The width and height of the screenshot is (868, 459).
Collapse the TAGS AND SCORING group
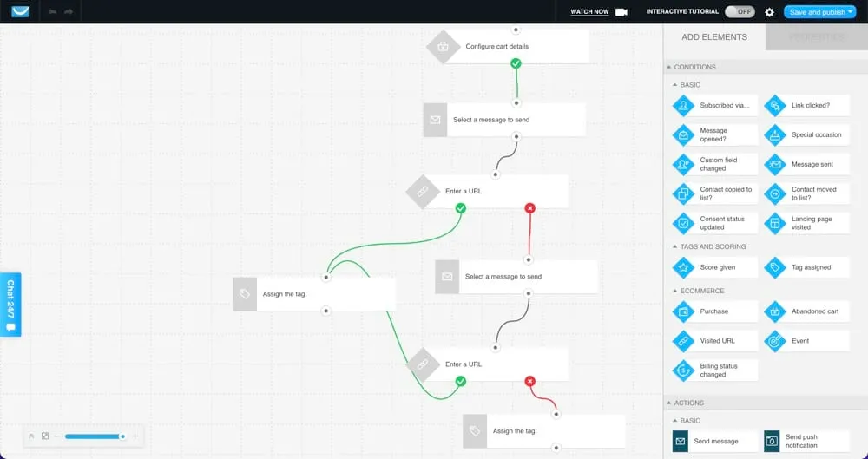click(674, 246)
